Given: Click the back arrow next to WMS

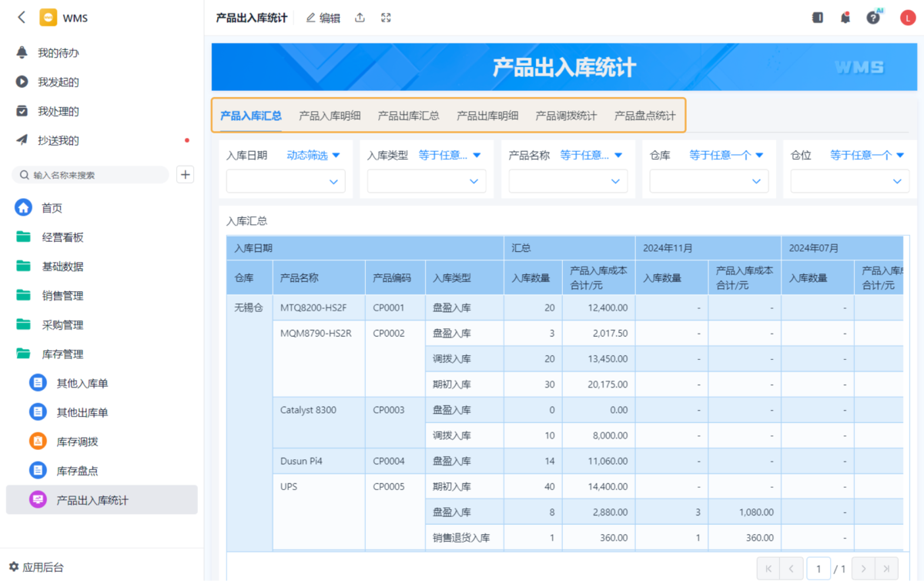Looking at the screenshot, I should tap(22, 17).
